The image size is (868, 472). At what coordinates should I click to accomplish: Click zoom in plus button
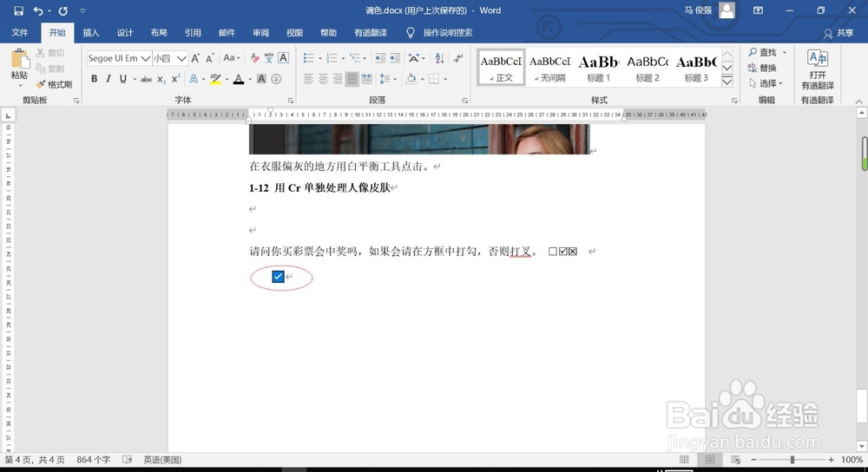click(831, 460)
